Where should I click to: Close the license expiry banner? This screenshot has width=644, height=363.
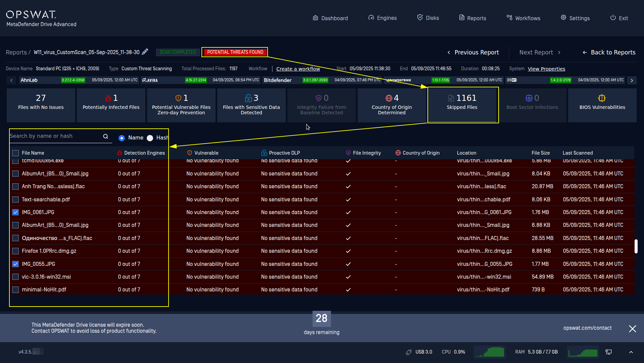(x=632, y=329)
